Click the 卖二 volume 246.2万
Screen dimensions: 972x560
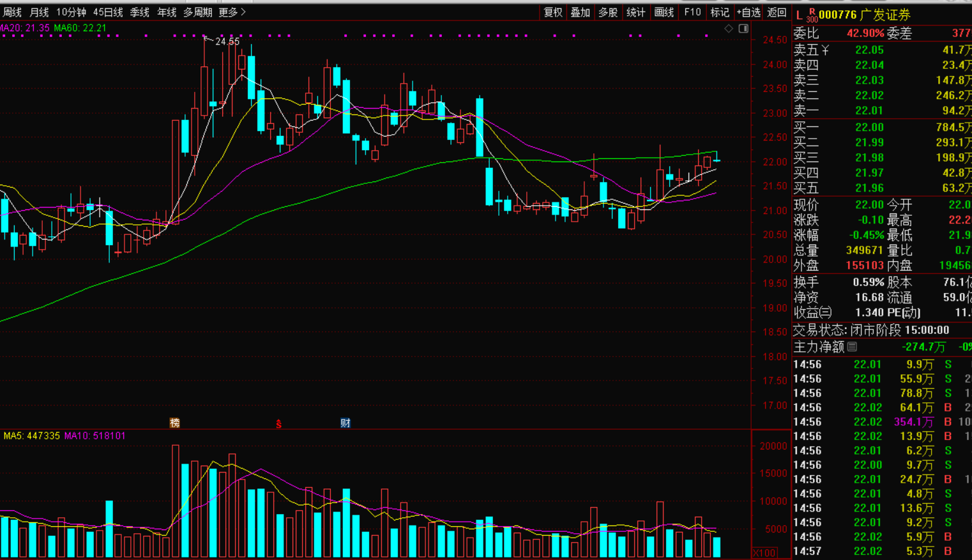point(953,96)
